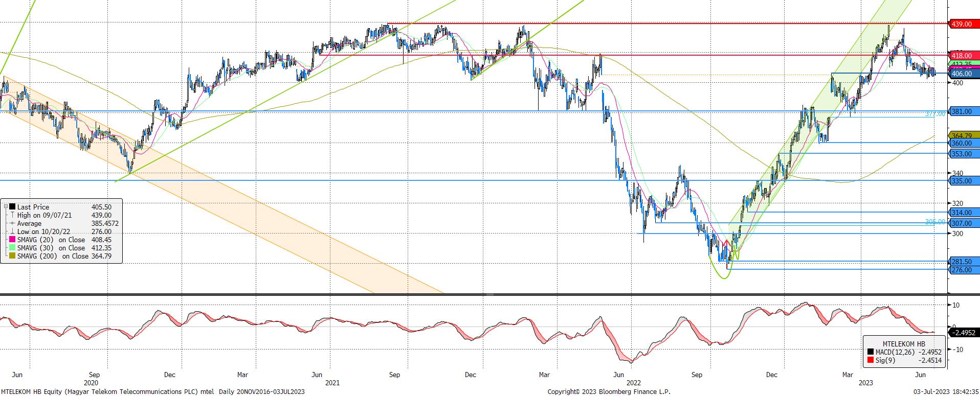Click the Sig(9) legend label
This screenshot has width=980, height=396.
pyautogui.click(x=885, y=360)
